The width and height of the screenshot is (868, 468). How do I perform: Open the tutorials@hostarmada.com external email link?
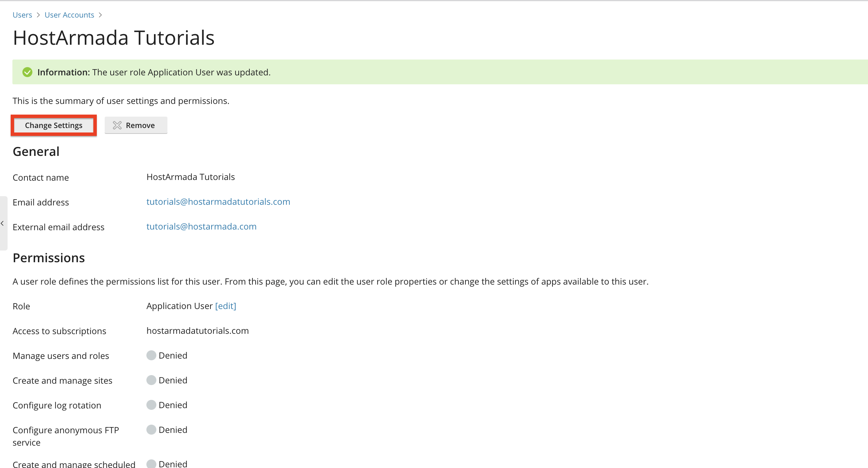click(x=201, y=226)
